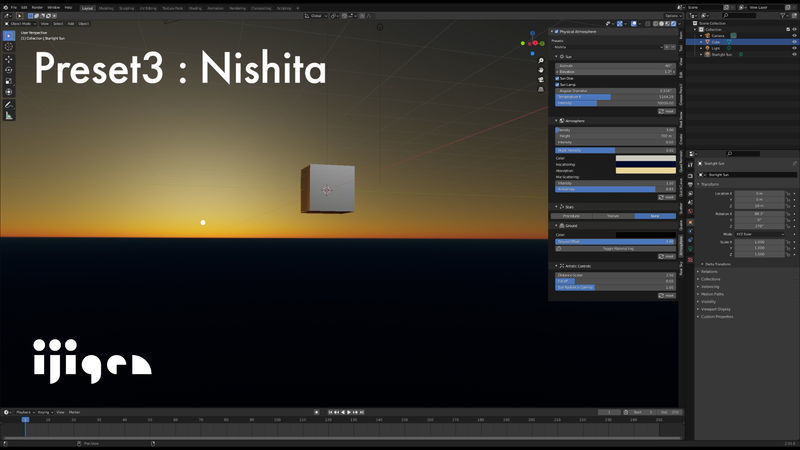
Task: Toggle the Sun Disk checkbox
Action: pyautogui.click(x=557, y=79)
